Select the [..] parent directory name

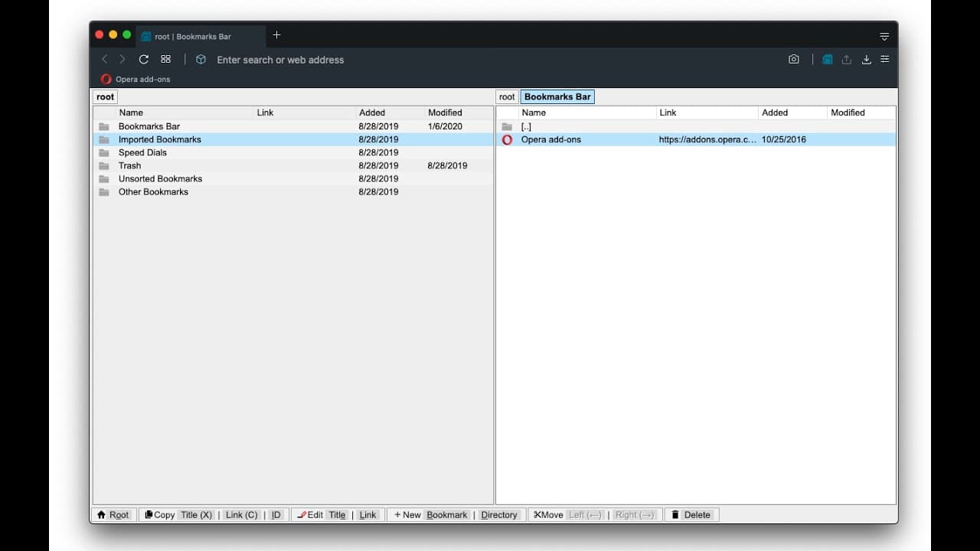pyautogui.click(x=526, y=126)
